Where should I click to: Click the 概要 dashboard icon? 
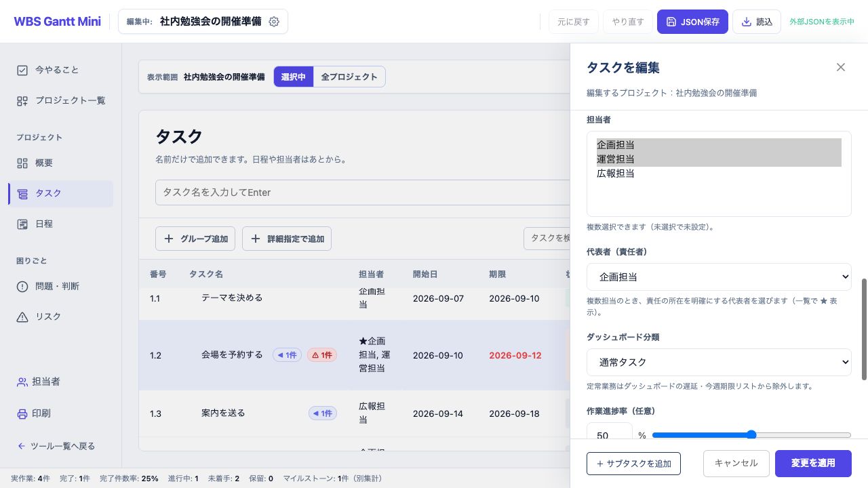coord(22,163)
